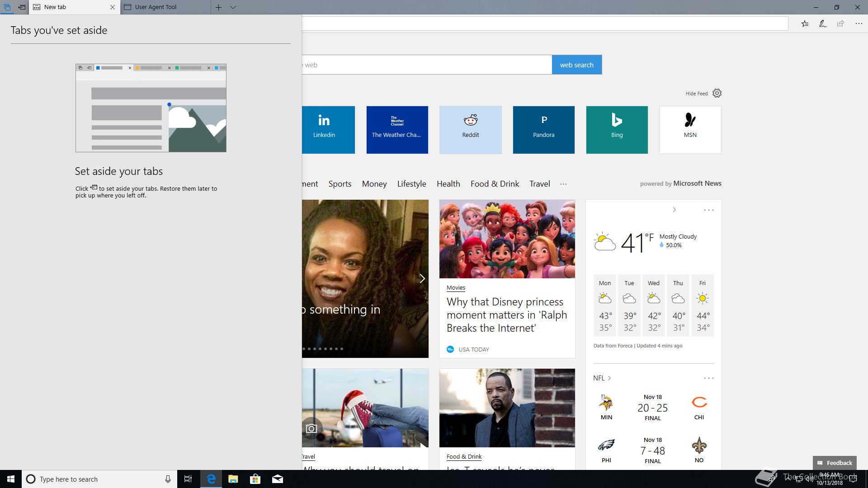Select the Lifestyle news category

click(x=411, y=184)
